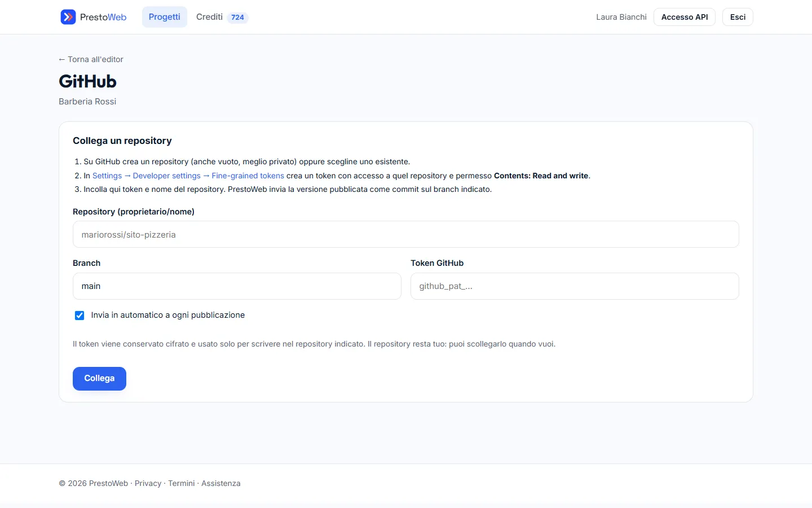Open the Assistenza footer link
Viewport: 812px width, 508px height.
point(220,483)
